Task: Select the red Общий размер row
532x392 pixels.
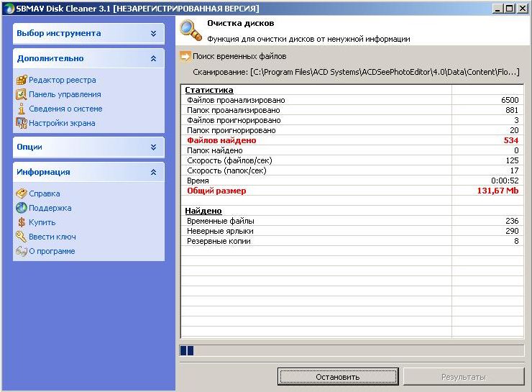Action: [x=352, y=191]
